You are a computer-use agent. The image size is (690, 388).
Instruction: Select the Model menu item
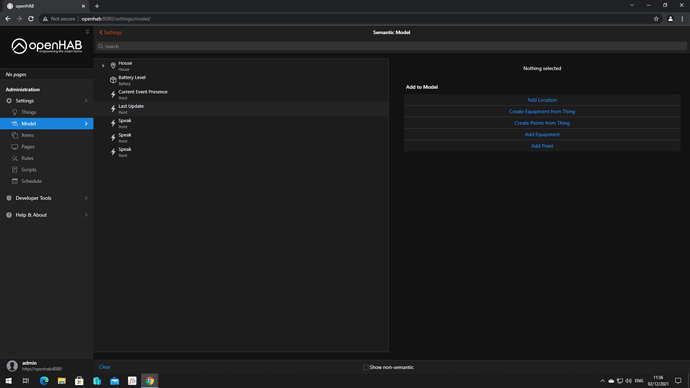pyautogui.click(x=47, y=124)
